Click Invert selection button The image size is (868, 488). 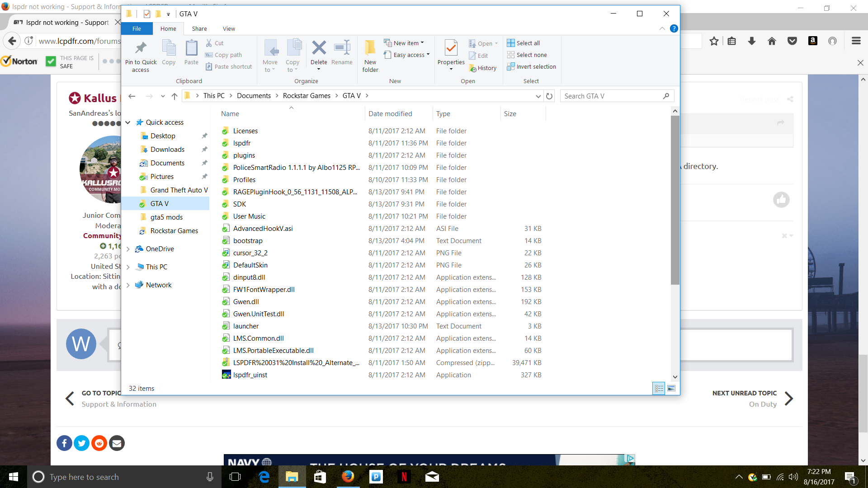tap(532, 66)
